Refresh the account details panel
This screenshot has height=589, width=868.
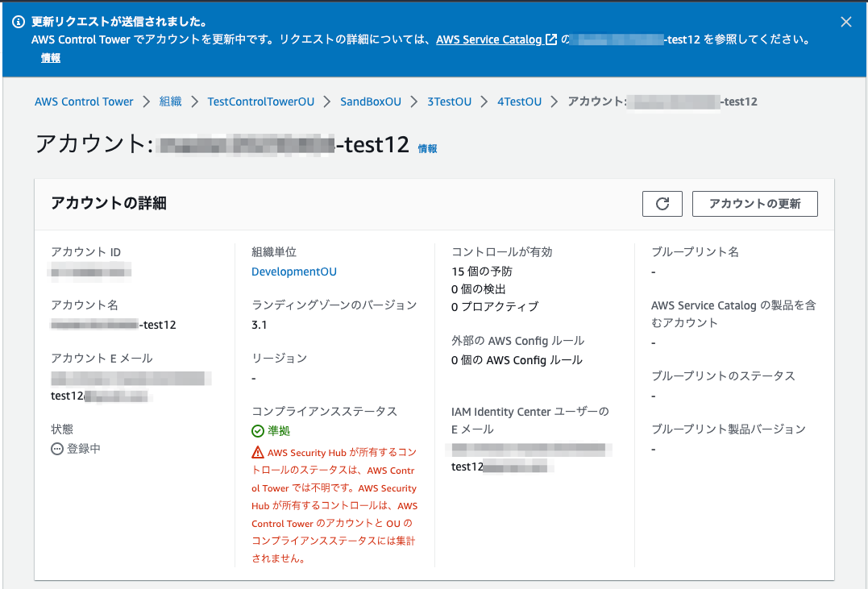pyautogui.click(x=662, y=204)
